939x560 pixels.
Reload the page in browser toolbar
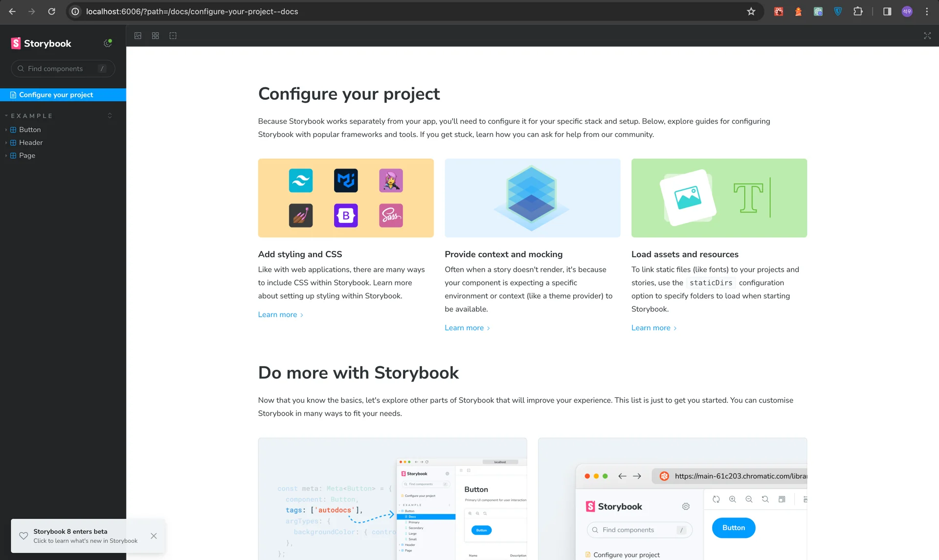pyautogui.click(x=51, y=11)
